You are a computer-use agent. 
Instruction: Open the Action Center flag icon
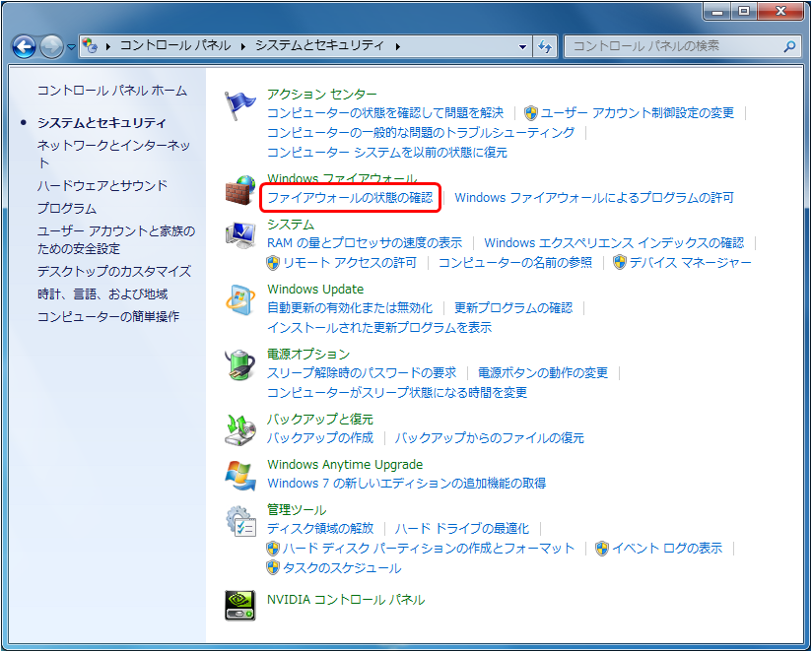(239, 105)
